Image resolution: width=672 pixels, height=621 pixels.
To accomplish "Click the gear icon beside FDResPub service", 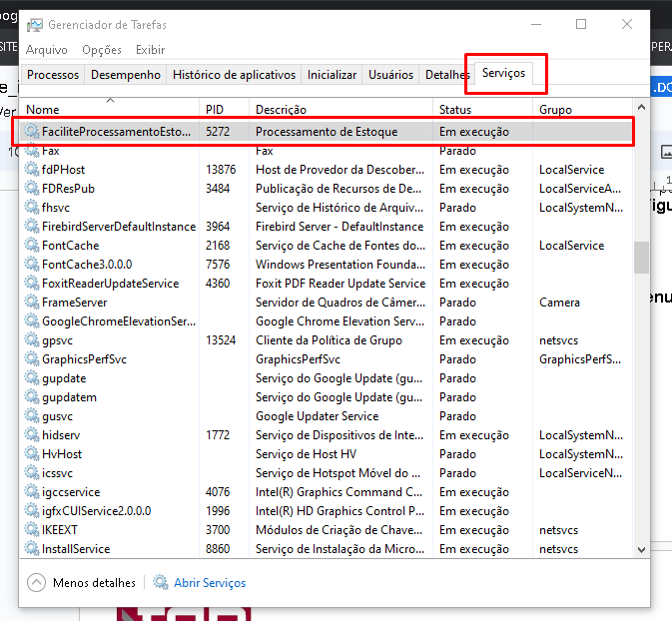I will (x=32, y=188).
